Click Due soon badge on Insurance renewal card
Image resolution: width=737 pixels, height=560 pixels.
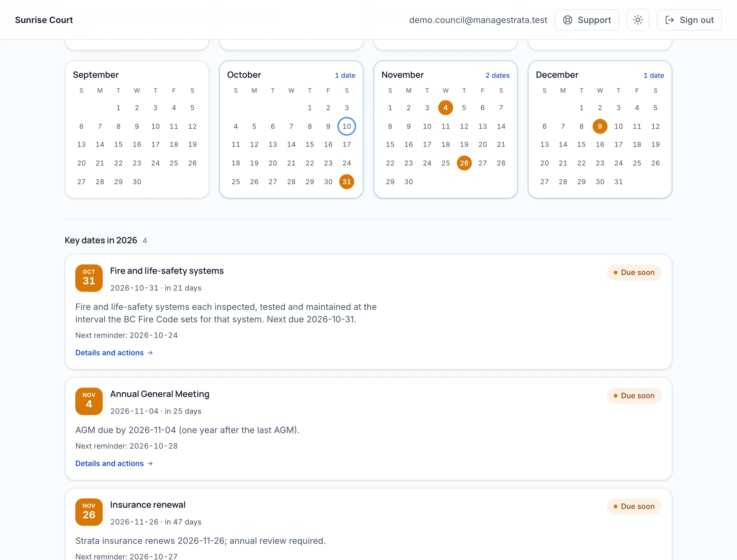[634, 506]
